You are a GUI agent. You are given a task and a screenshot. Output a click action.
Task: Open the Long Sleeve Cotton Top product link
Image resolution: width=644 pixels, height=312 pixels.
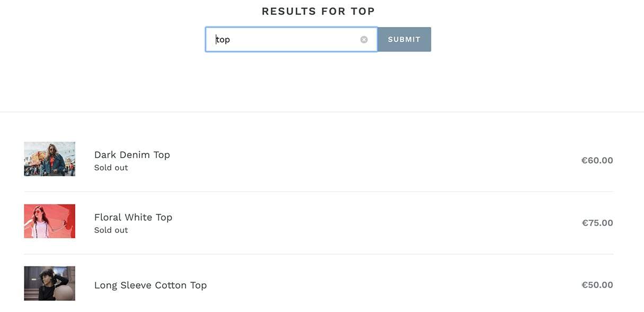coord(150,285)
